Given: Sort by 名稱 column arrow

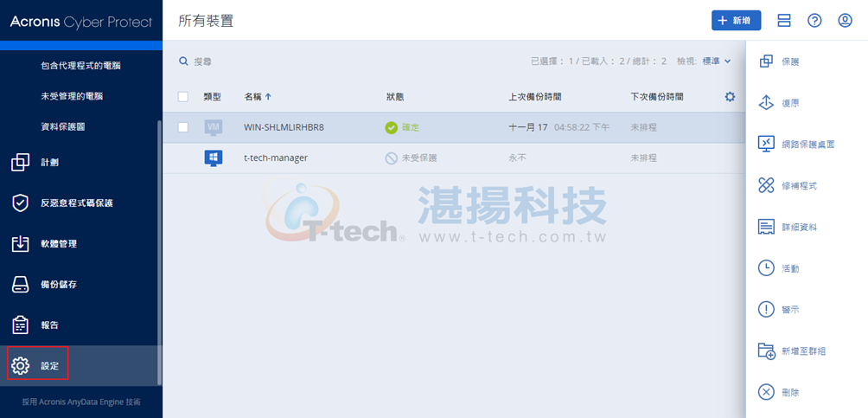Looking at the screenshot, I should 269,96.
